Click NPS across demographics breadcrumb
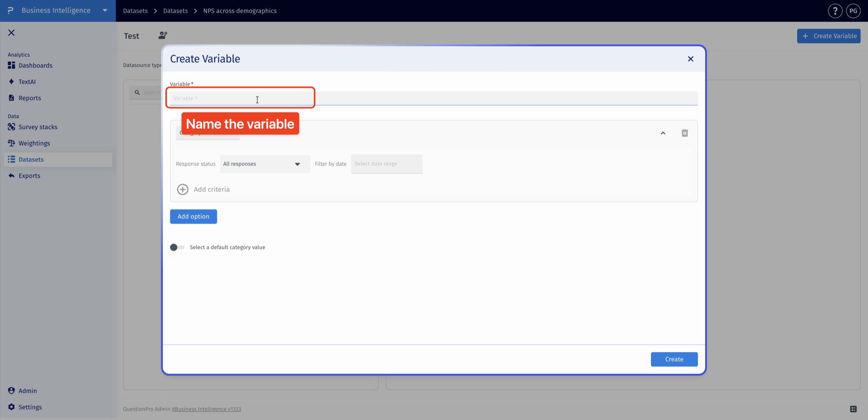 [x=240, y=11]
